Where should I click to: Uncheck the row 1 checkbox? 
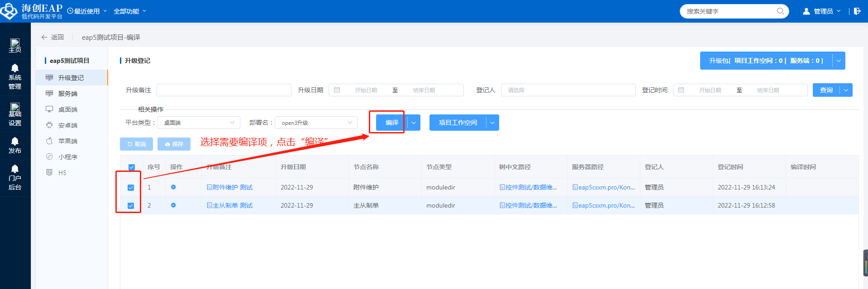pos(131,188)
